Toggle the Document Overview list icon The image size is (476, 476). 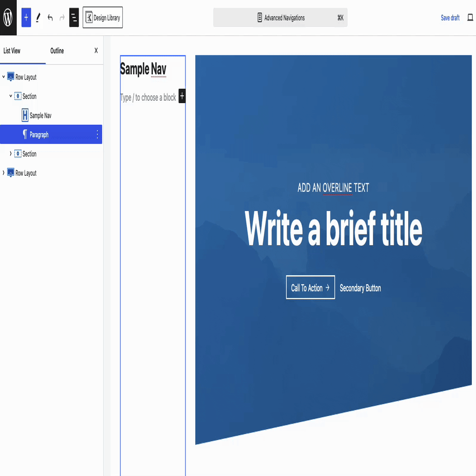(x=74, y=18)
